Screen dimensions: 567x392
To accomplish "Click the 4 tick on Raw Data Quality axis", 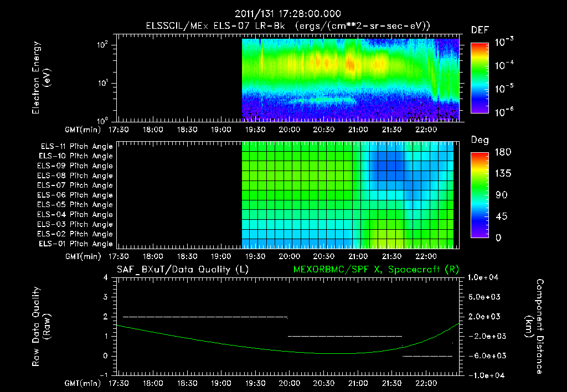I will (106, 278).
